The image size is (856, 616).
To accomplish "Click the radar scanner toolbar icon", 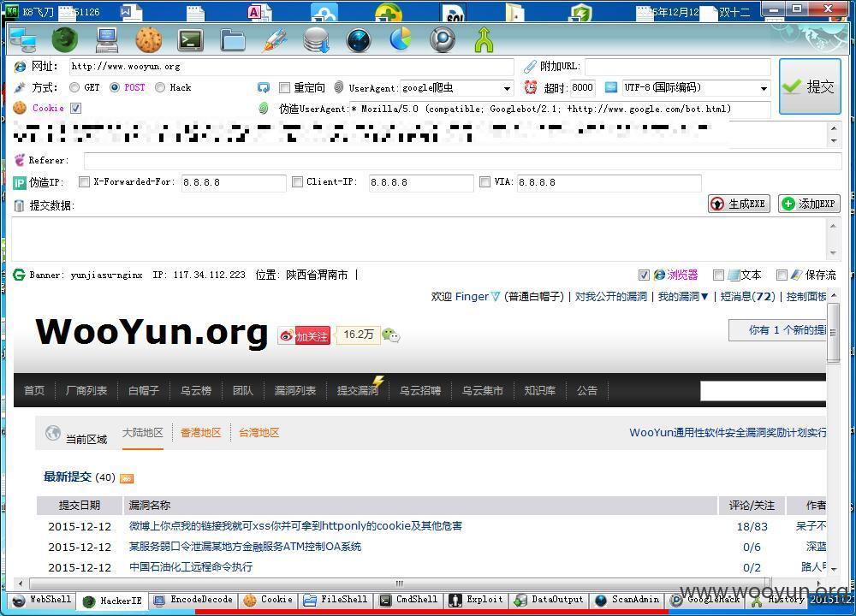I will [358, 40].
